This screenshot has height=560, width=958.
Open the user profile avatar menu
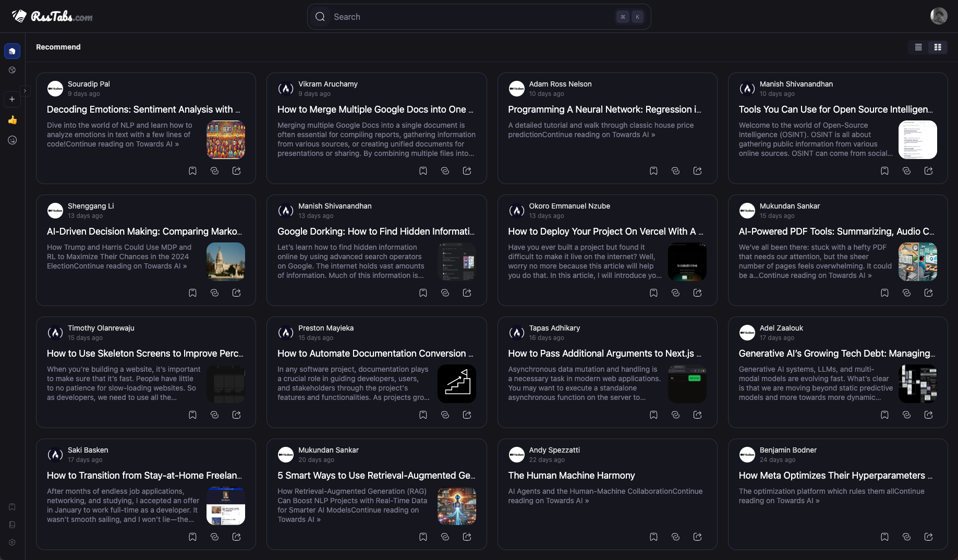point(939,16)
